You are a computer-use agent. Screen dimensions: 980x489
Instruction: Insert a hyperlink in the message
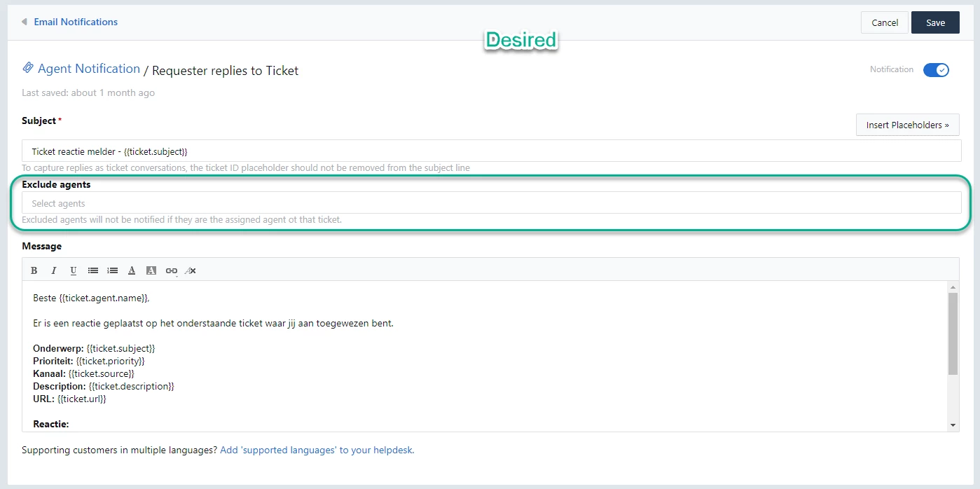(x=171, y=270)
